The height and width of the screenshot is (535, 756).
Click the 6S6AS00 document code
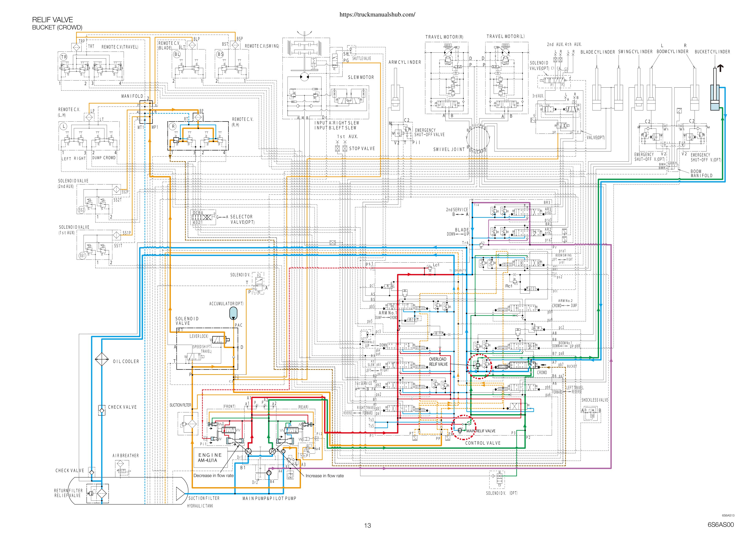click(x=721, y=525)
